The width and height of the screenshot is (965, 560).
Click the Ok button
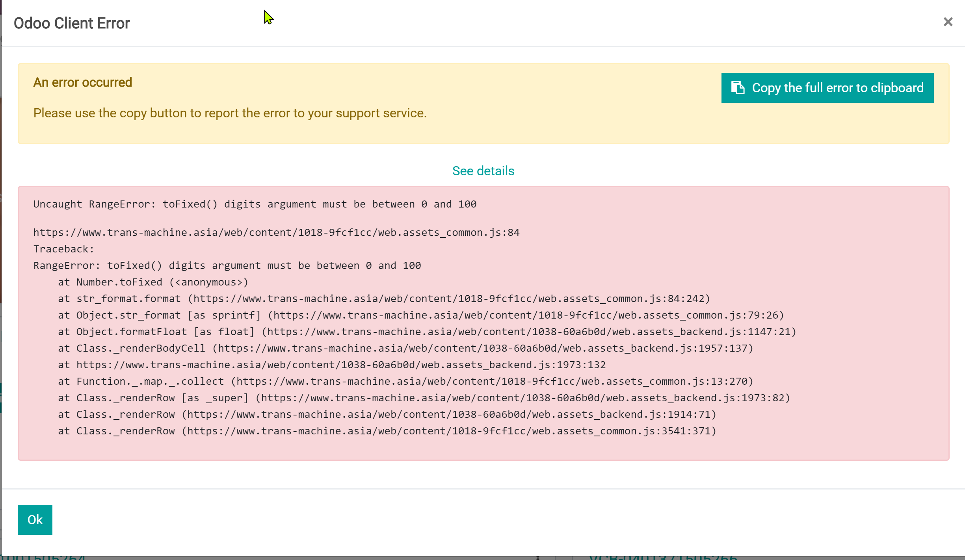pos(35,519)
